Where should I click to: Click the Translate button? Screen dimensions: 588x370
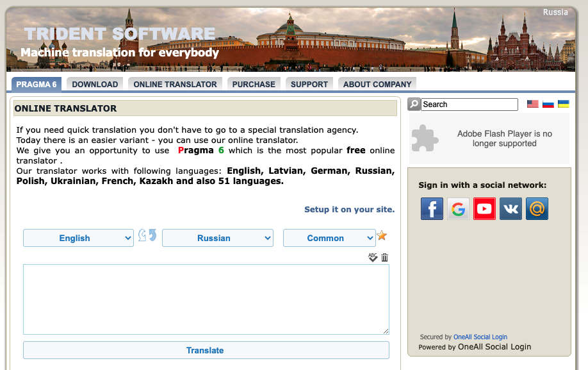point(206,350)
